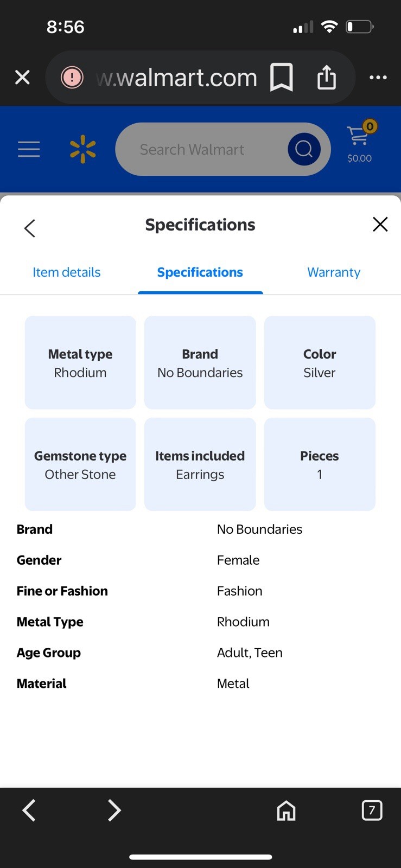
Task: Tap the bookmark icon in address bar
Action: [x=282, y=78]
